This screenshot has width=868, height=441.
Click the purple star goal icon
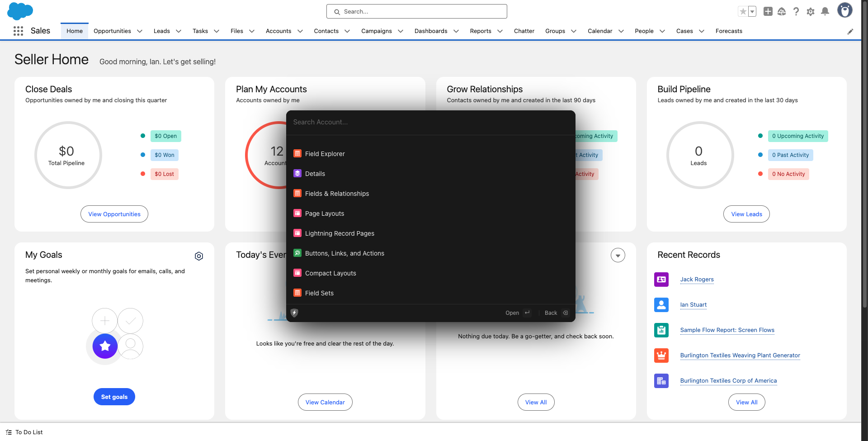(105, 346)
